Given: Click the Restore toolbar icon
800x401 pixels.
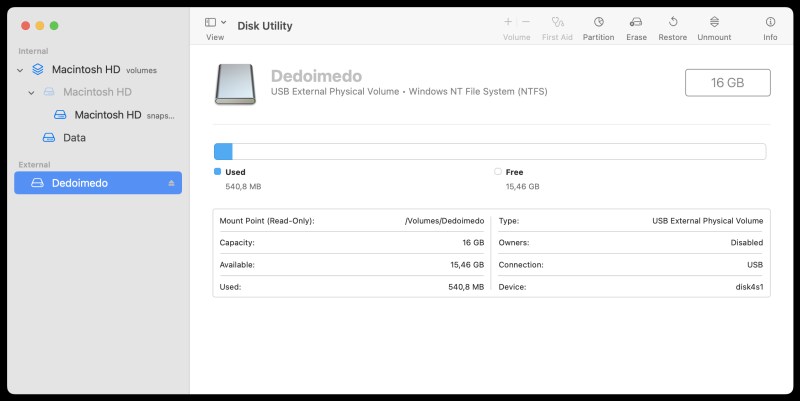Looking at the screenshot, I should pos(673,22).
